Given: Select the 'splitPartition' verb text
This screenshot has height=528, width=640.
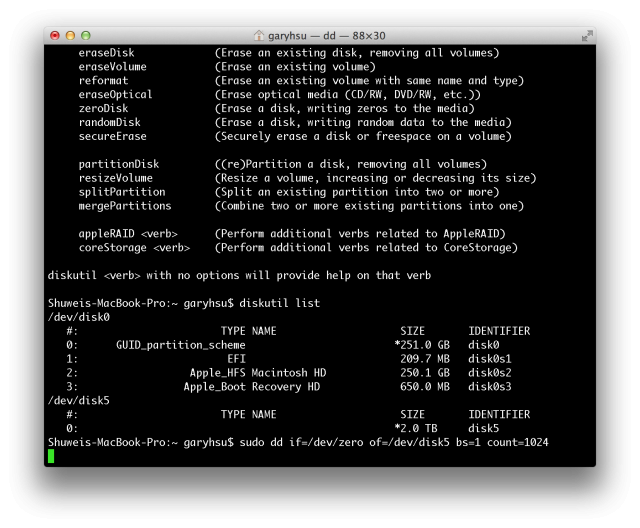Looking at the screenshot, I should point(122,192).
